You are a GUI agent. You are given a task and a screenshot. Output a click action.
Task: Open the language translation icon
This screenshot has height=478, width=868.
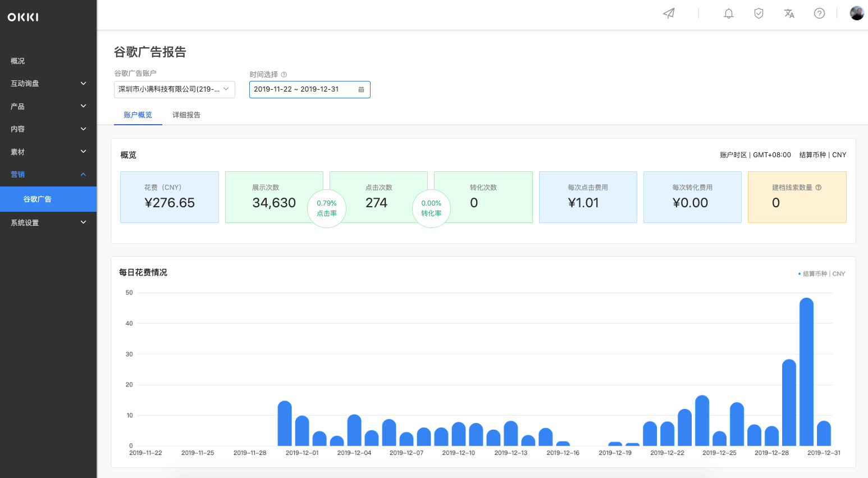tap(789, 13)
